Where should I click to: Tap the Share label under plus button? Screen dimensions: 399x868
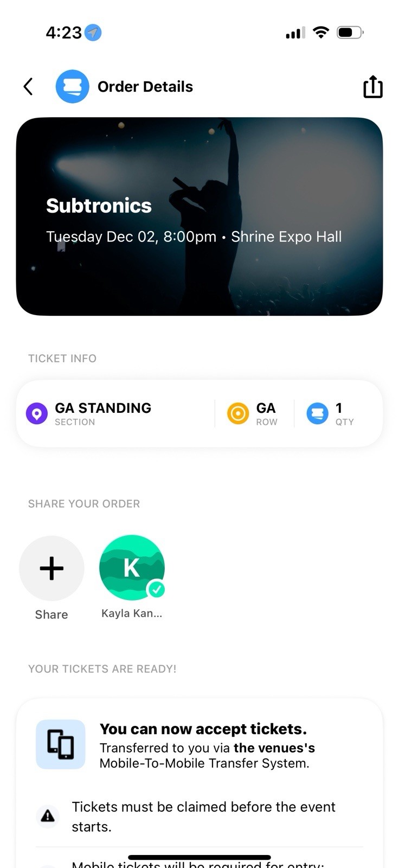pos(52,615)
